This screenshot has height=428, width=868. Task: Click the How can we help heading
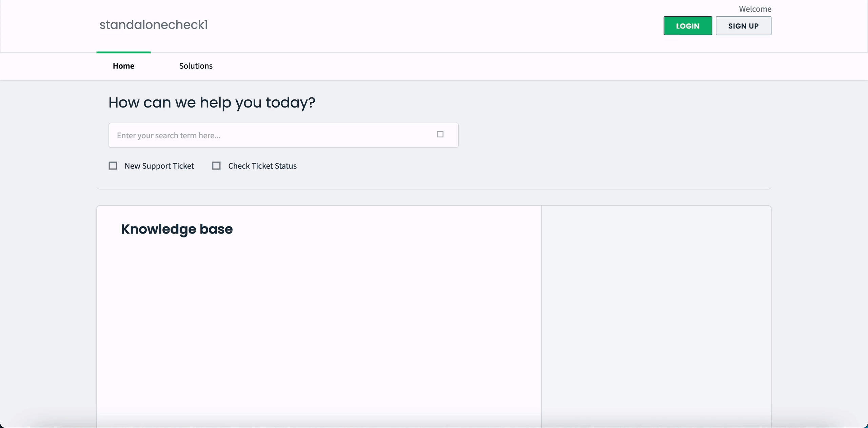(x=212, y=102)
